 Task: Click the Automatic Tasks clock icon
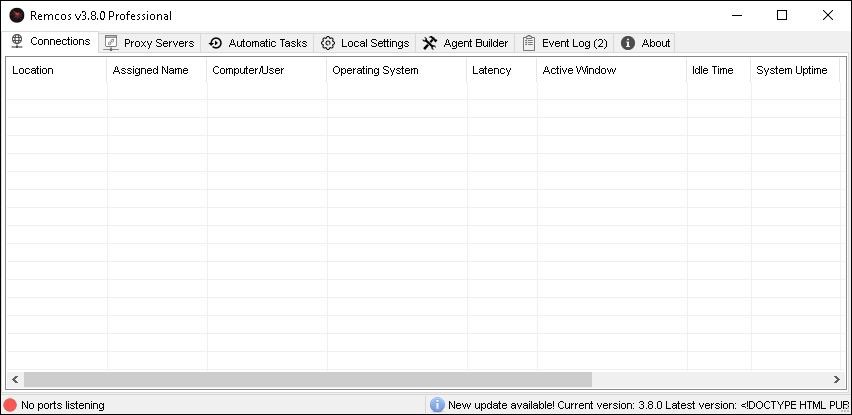pos(215,43)
